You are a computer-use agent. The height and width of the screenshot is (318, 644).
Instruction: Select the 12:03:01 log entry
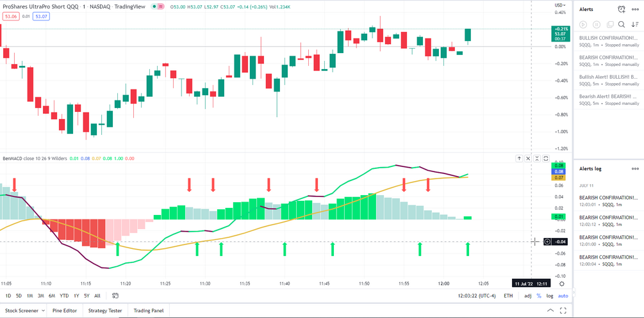click(609, 200)
